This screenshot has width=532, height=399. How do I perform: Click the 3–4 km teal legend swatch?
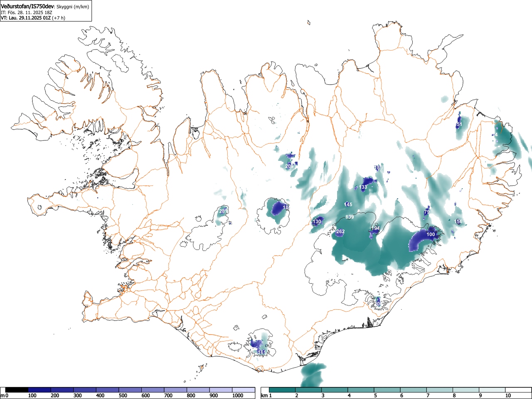335,390
